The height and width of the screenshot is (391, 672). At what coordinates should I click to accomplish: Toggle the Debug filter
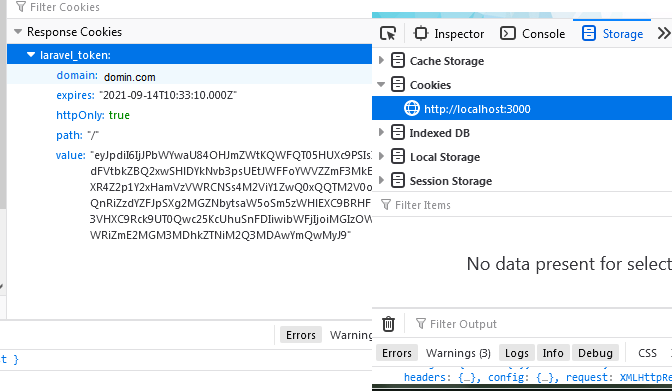coord(595,353)
